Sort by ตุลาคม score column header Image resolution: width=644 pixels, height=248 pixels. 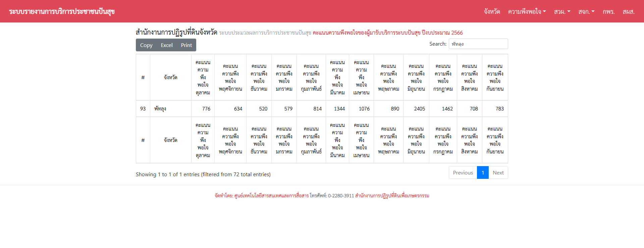[203, 77]
